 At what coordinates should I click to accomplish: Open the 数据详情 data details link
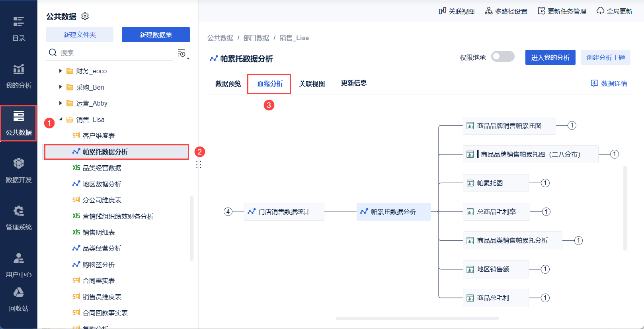pos(609,83)
